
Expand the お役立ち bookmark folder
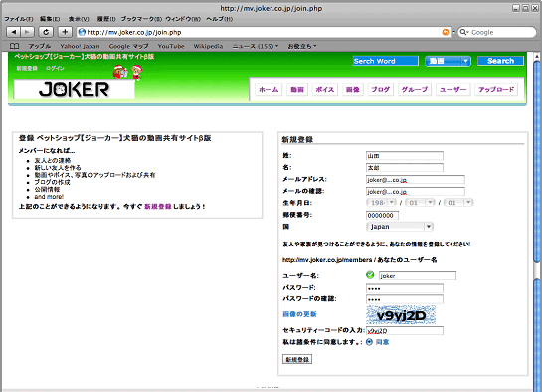tap(301, 46)
